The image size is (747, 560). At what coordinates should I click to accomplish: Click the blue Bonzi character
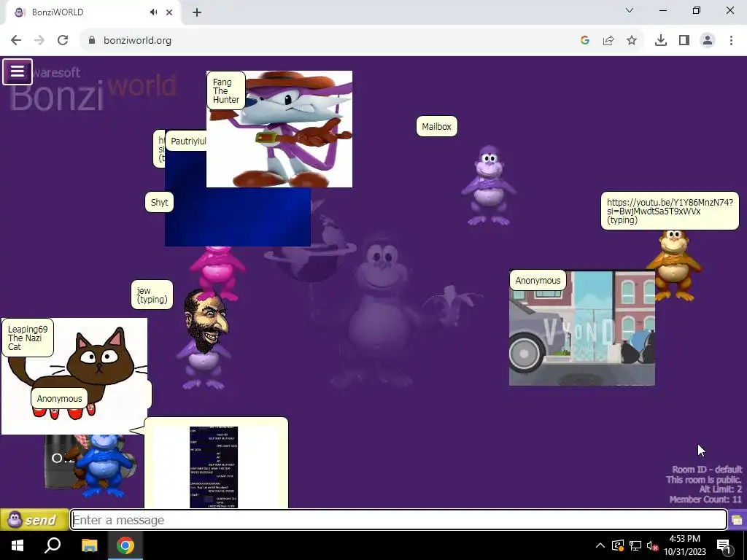(104, 466)
